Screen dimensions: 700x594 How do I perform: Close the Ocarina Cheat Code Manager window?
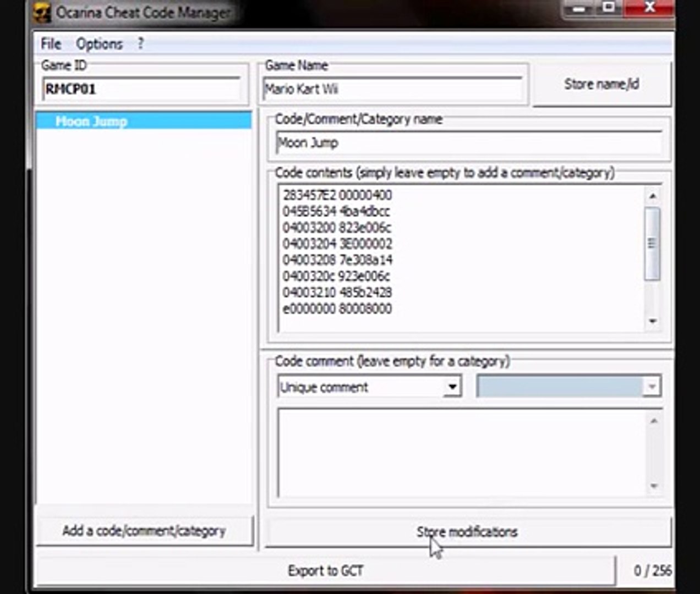[650, 8]
